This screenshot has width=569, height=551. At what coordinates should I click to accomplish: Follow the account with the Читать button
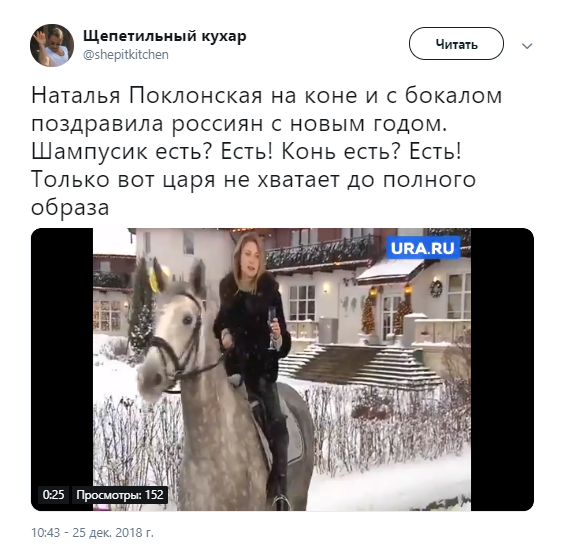tap(456, 44)
